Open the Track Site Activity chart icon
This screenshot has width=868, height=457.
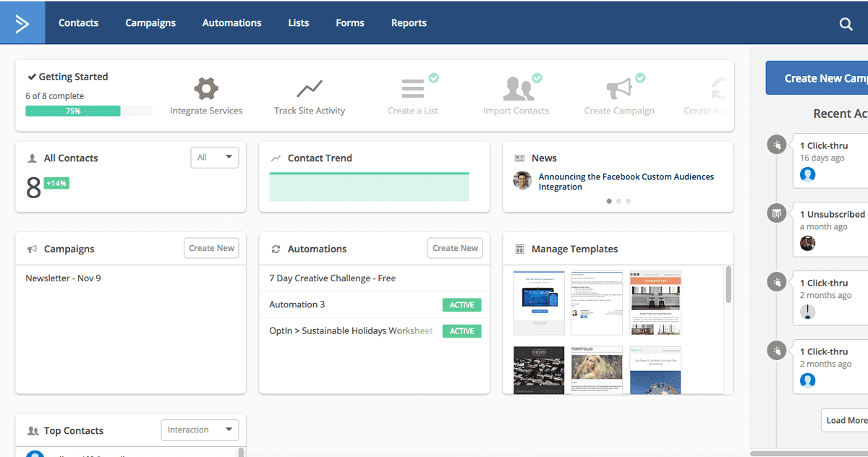(310, 89)
